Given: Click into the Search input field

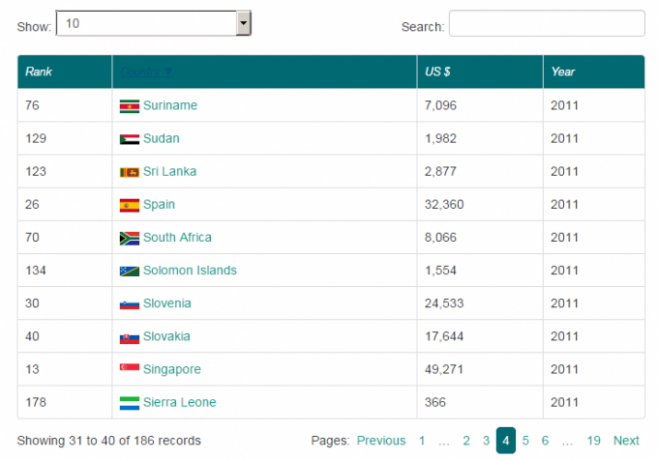Looking at the screenshot, I should pyautogui.click(x=547, y=24).
